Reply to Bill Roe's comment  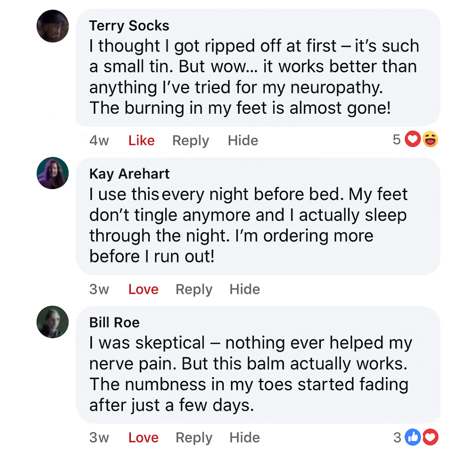[194, 438]
